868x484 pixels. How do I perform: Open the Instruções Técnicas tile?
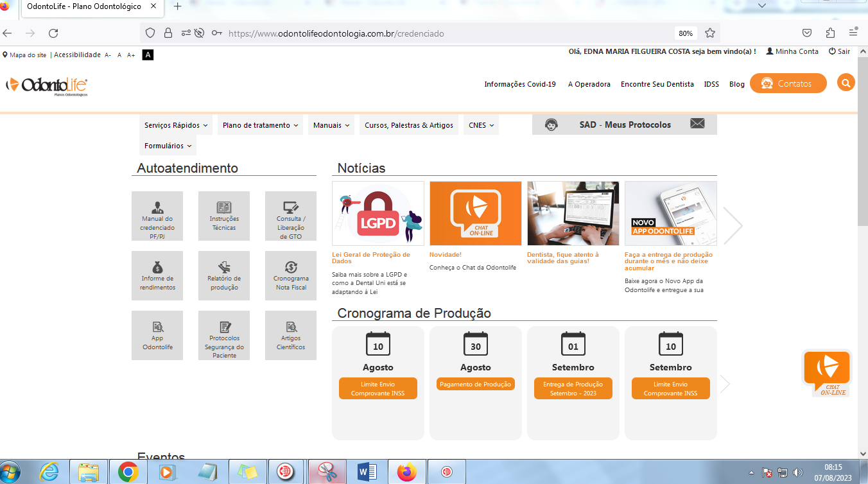coord(224,216)
